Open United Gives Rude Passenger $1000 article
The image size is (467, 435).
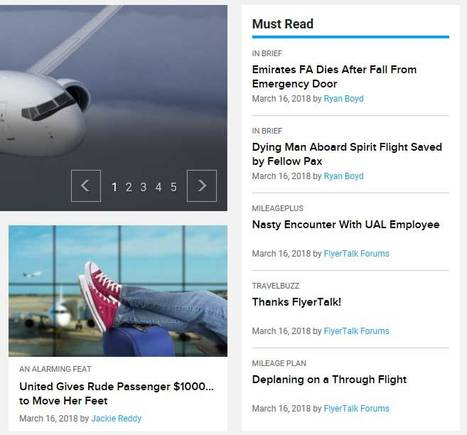pyautogui.click(x=117, y=394)
